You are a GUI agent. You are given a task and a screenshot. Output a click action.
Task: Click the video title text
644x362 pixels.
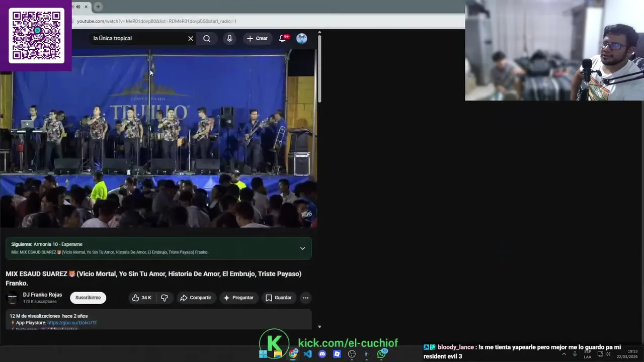[153, 279]
